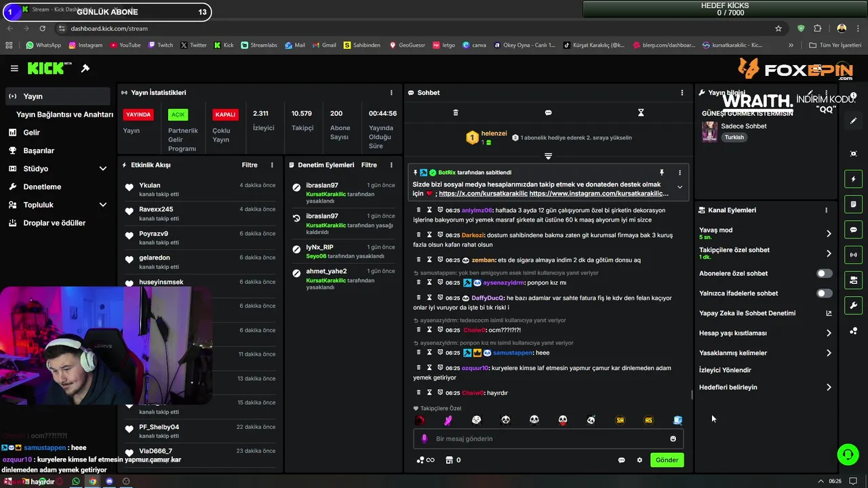Unpin the BotRix pinned message
The height and width of the screenshot is (488, 868).
662,173
